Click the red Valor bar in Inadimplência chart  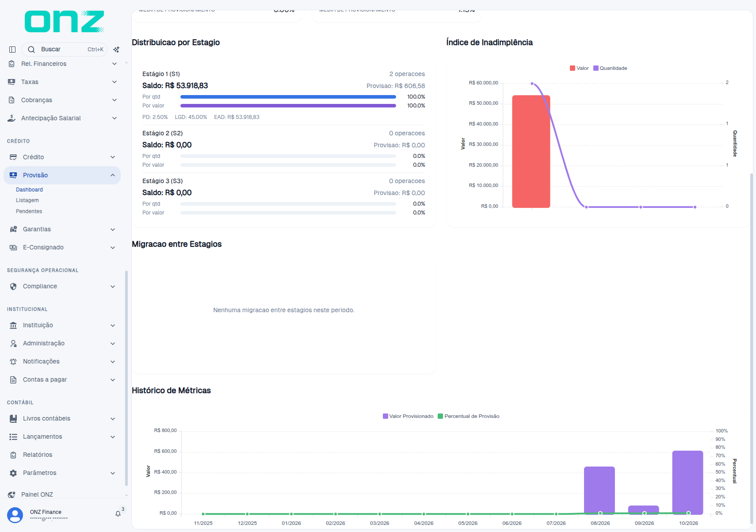tap(531, 152)
